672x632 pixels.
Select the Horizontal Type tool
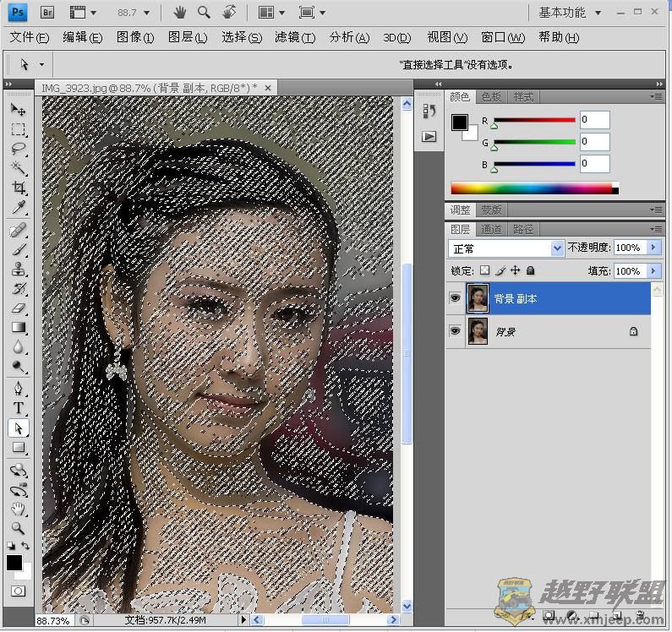point(18,409)
